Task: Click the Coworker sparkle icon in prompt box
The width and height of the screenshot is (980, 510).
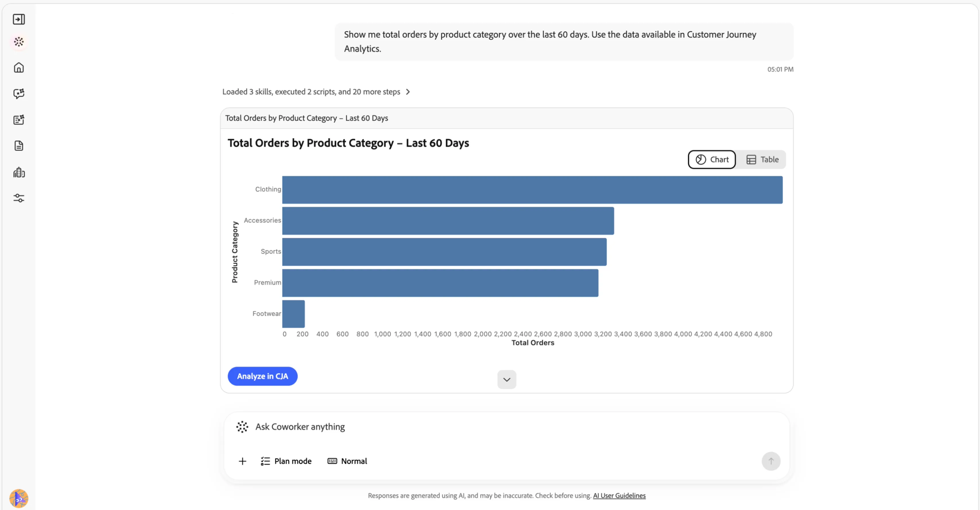Action: (x=242, y=427)
